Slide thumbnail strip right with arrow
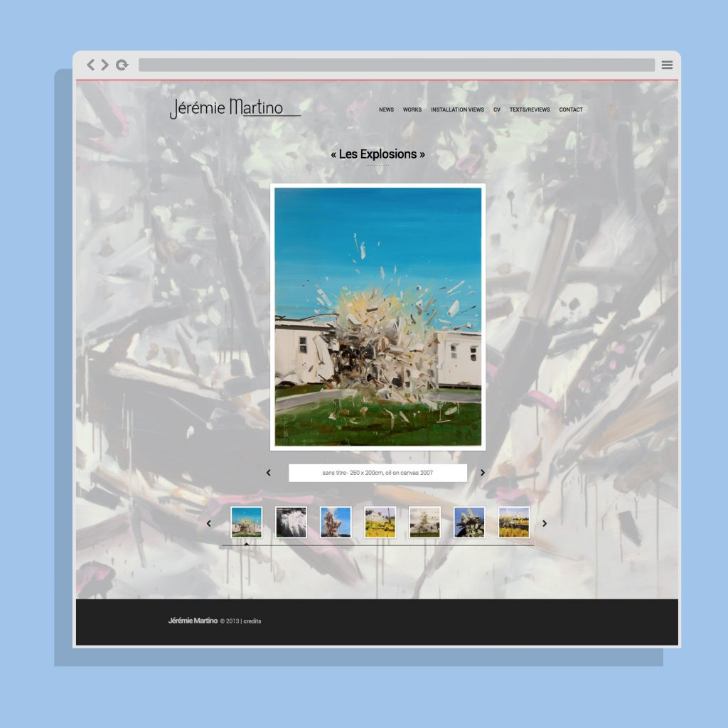 click(545, 523)
